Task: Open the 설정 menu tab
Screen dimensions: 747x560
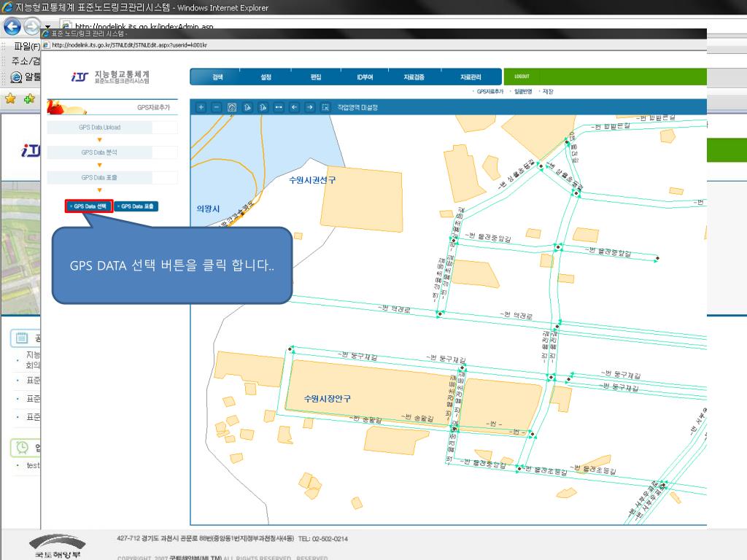Action: click(x=266, y=77)
